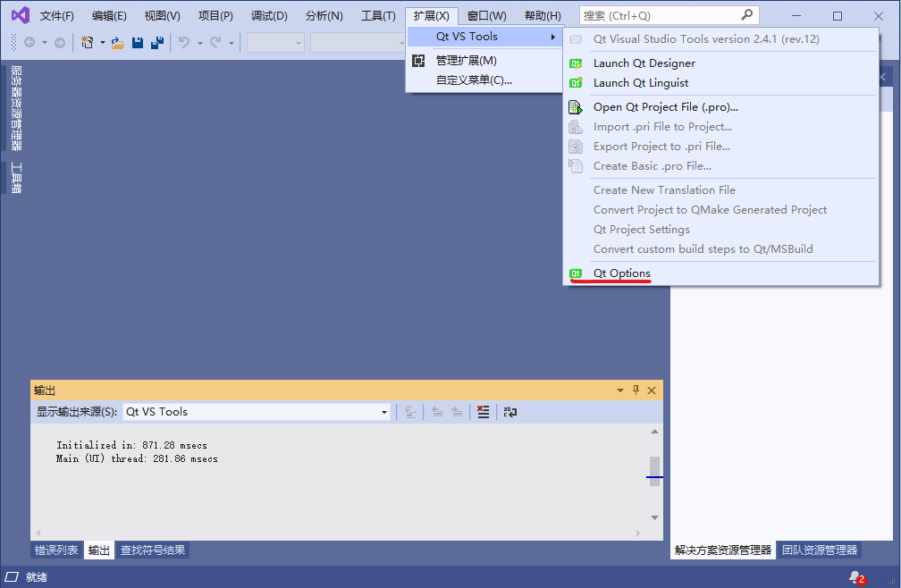Image resolution: width=901 pixels, height=588 pixels.
Task: Click the Launch Qt Designer icon
Action: click(x=576, y=63)
